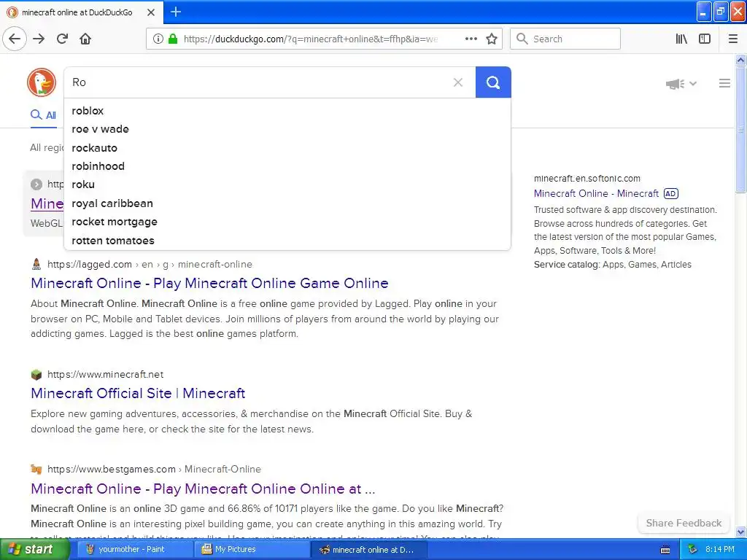This screenshot has width=747, height=560.
Task: Select the All results tab
Action: 44,115
